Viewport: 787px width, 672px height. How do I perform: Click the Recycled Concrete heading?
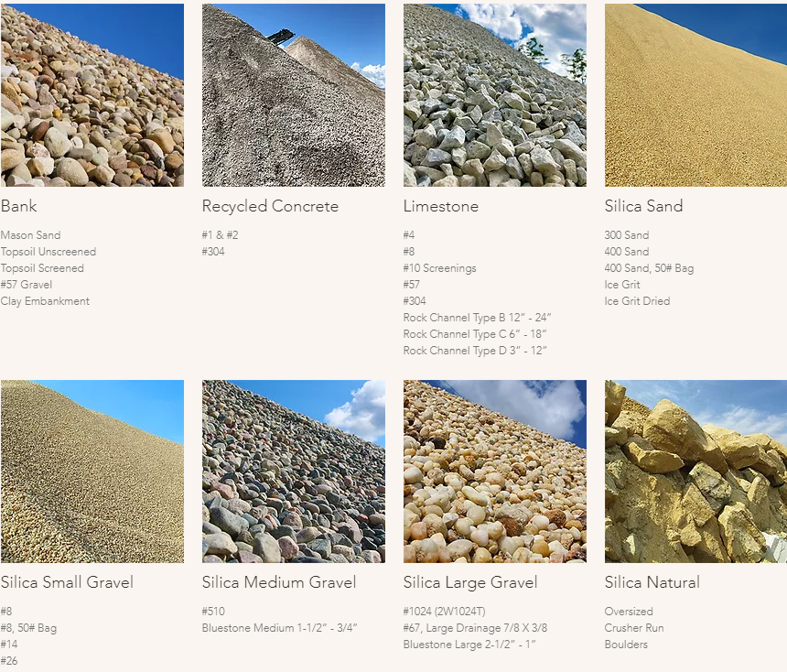pos(270,206)
